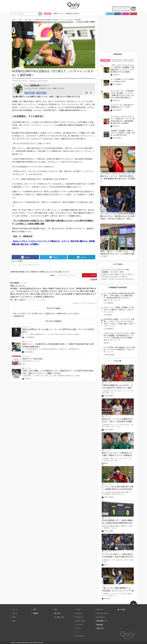Image resolution: width=147 pixels, height=644 pixels.
Task: Click the keyword search input field
Action: click(x=24, y=14)
